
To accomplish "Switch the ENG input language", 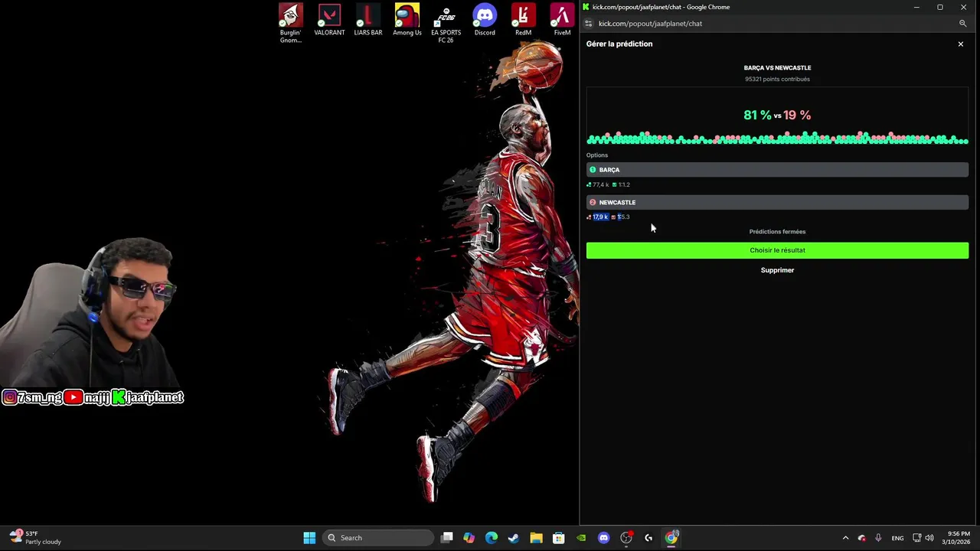I will (897, 538).
